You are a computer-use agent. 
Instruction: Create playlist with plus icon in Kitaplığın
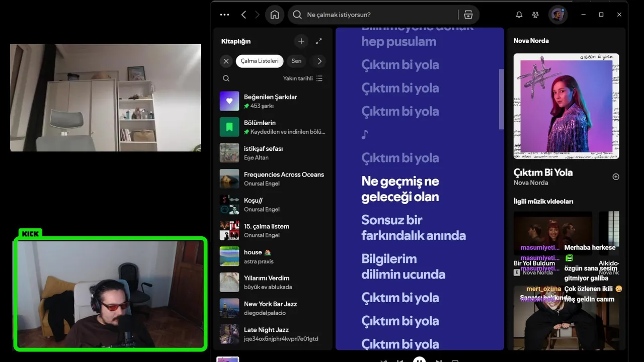(x=301, y=41)
